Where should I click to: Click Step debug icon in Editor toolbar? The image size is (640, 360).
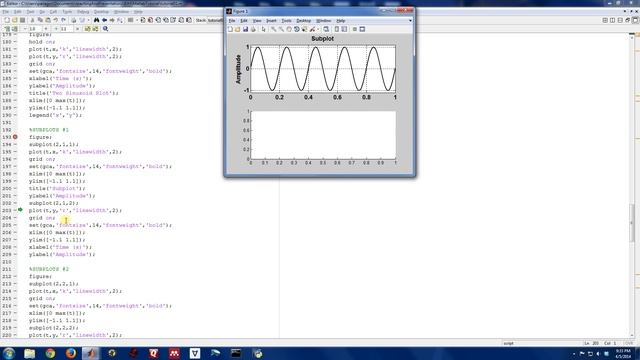158,20
